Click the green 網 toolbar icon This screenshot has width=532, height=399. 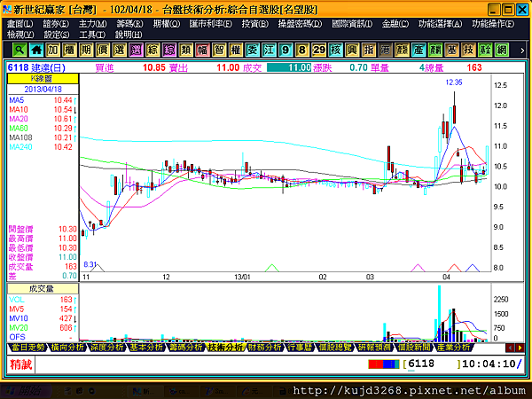click(x=502, y=51)
